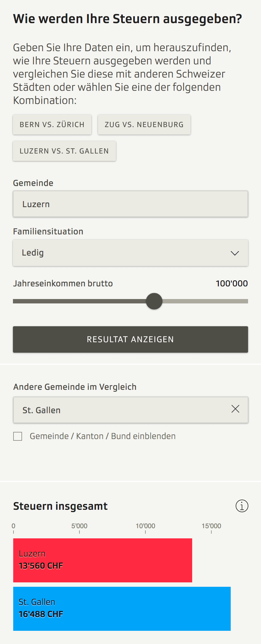Clear the St. Gallen comparison field

tap(235, 409)
